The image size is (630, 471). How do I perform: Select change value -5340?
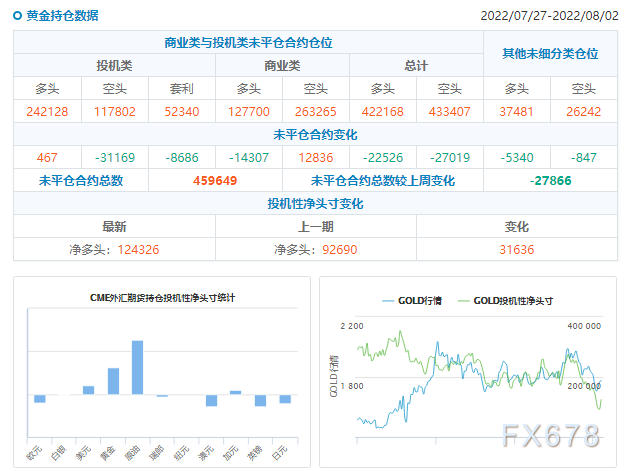pyautogui.click(x=517, y=158)
